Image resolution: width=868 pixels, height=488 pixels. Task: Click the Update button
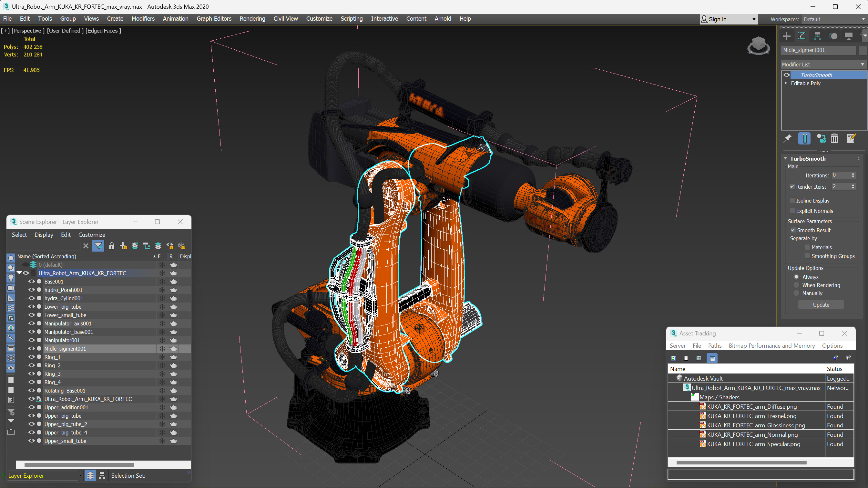tap(821, 304)
